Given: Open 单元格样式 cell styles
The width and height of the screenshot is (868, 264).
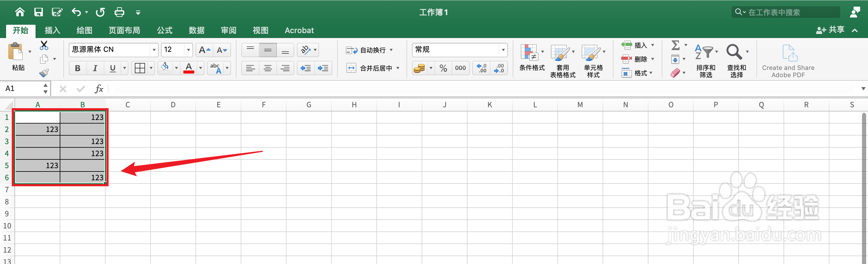Looking at the screenshot, I should (593, 61).
